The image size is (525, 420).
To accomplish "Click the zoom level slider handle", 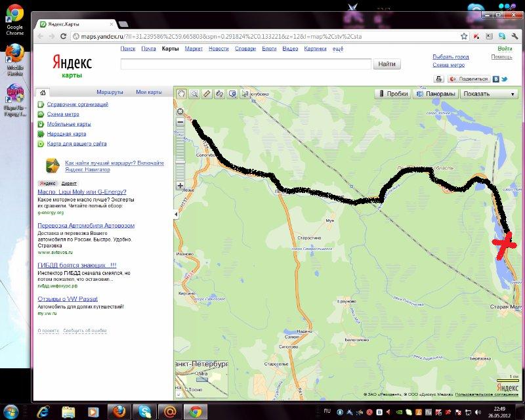I will tap(180, 162).
